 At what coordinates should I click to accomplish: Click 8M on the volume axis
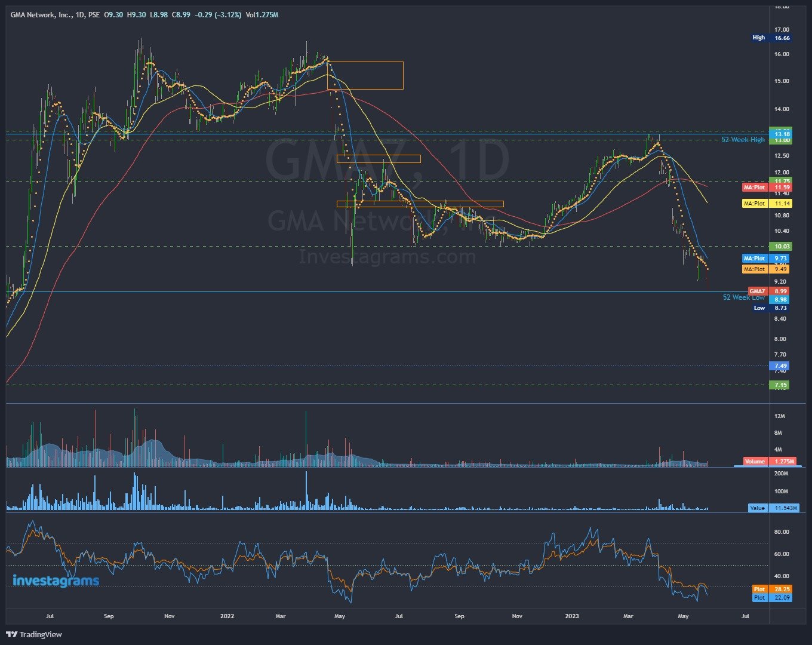[x=778, y=433]
